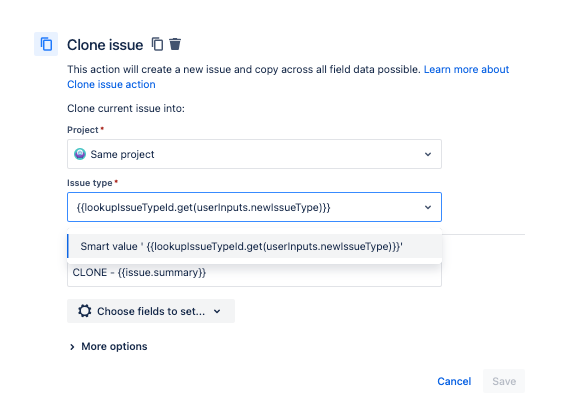Delete the Clone issue action via trash icon
Screen dimensions: 572x419
pyautogui.click(x=175, y=44)
